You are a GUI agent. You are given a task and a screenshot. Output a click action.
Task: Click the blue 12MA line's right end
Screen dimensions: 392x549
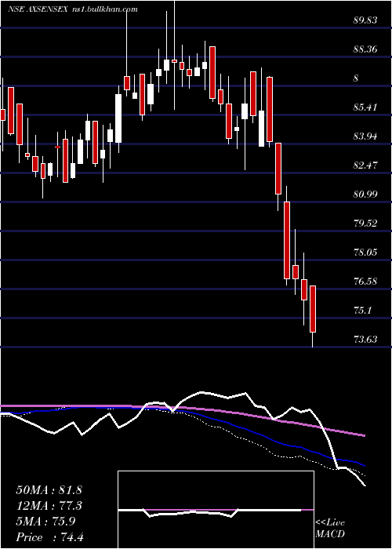[x=364, y=465]
